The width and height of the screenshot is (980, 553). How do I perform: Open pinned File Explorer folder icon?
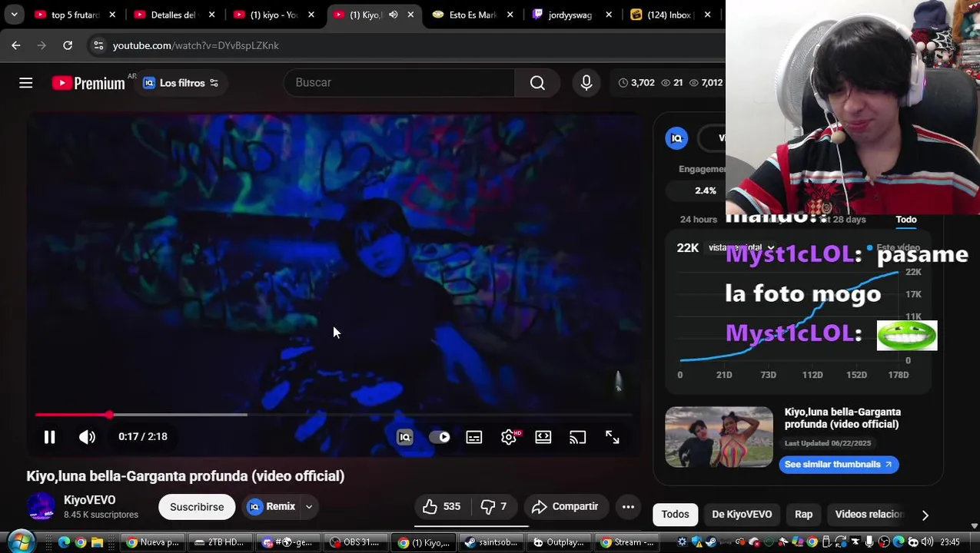click(x=98, y=542)
